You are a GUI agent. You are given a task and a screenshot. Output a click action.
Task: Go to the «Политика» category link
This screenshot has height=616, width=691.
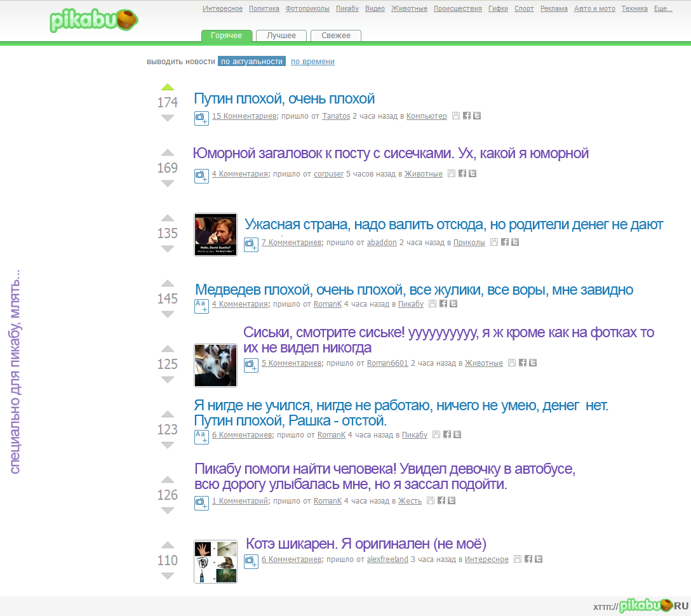(264, 9)
